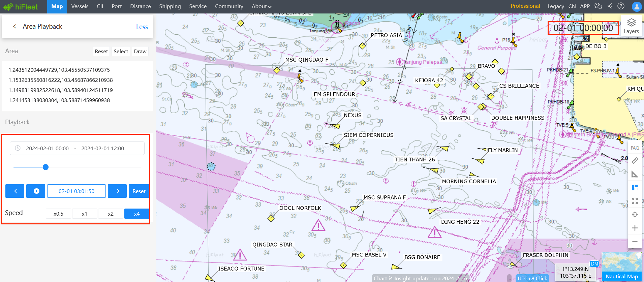This screenshot has height=282, width=644.
Task: Collapse panel with the Less link
Action: point(142,27)
